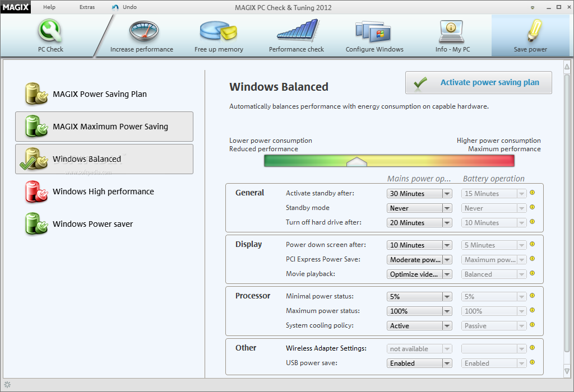Viewport: 574px width, 392px height.
Task: Click the Mains power op... column header
Action: pos(419,179)
